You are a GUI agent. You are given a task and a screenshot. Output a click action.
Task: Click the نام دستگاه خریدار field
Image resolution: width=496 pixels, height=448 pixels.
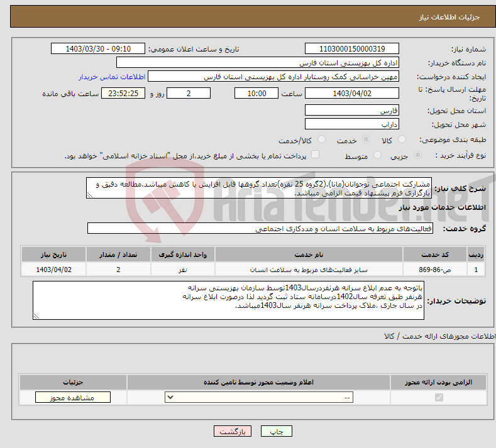point(258,63)
